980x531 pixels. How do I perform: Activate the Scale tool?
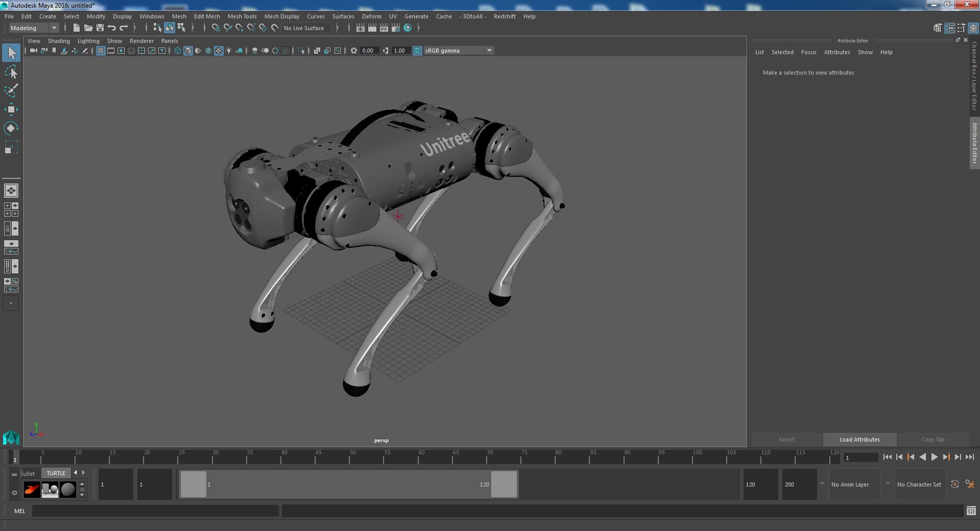point(11,147)
